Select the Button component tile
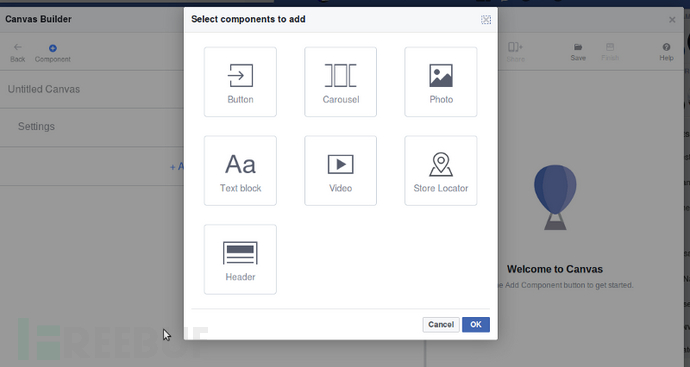The height and width of the screenshot is (367, 690). (240, 82)
